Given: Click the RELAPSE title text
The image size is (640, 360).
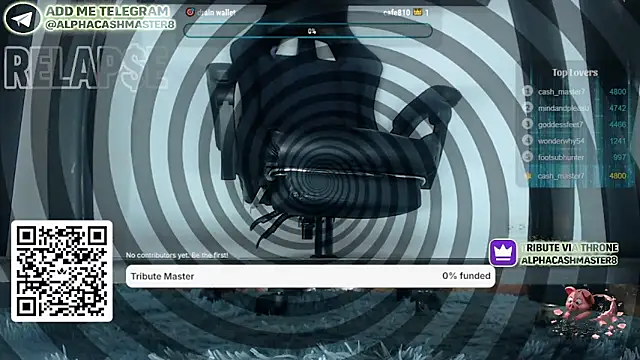Looking at the screenshot, I should pos(86,67).
